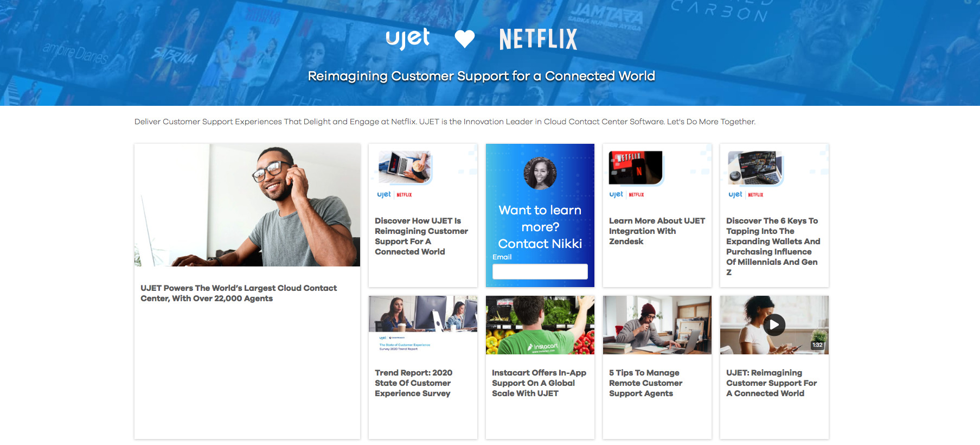Click the TV remote thumbnail in the 6 Keys card
The image size is (980, 445).
(x=755, y=168)
